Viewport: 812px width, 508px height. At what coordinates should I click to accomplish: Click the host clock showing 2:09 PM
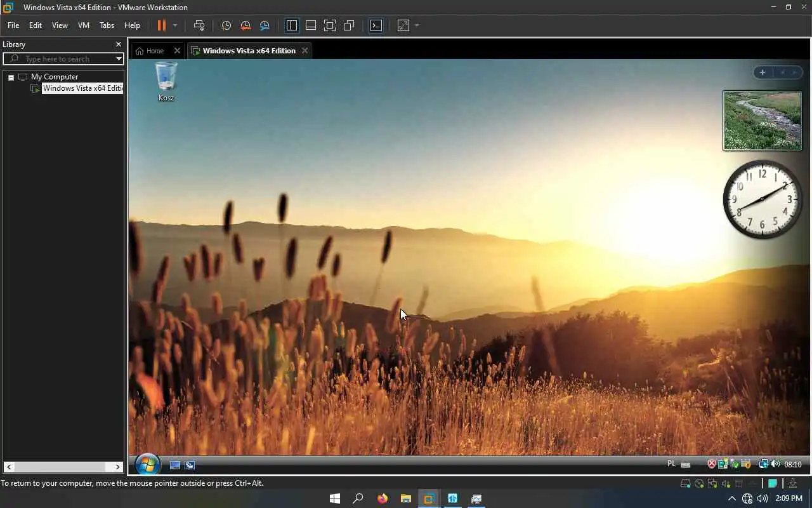coord(789,498)
